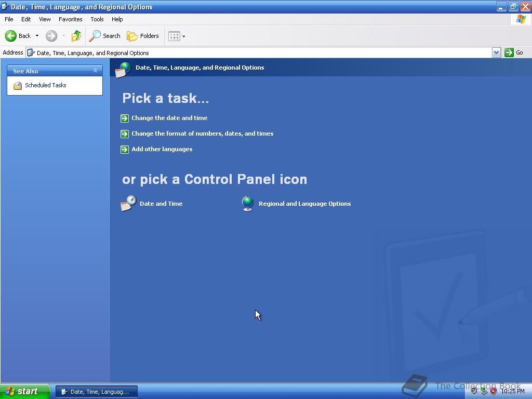Click the title bar window icon
532x399 pixels.
(x=5, y=6)
